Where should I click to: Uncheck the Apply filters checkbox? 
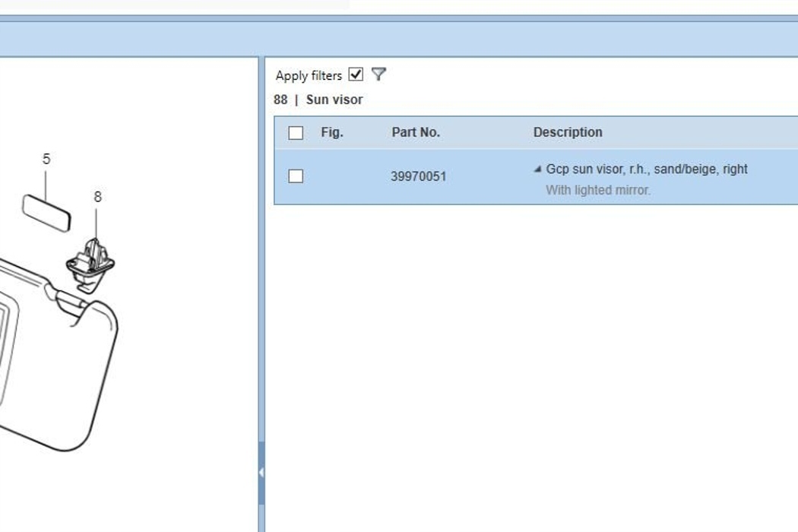pos(356,74)
